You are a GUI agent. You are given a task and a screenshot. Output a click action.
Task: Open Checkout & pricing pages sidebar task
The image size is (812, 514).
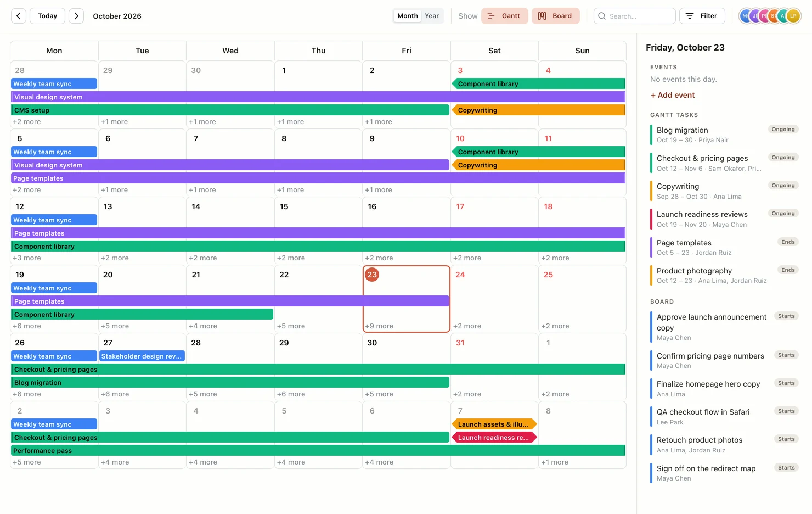(x=724, y=163)
